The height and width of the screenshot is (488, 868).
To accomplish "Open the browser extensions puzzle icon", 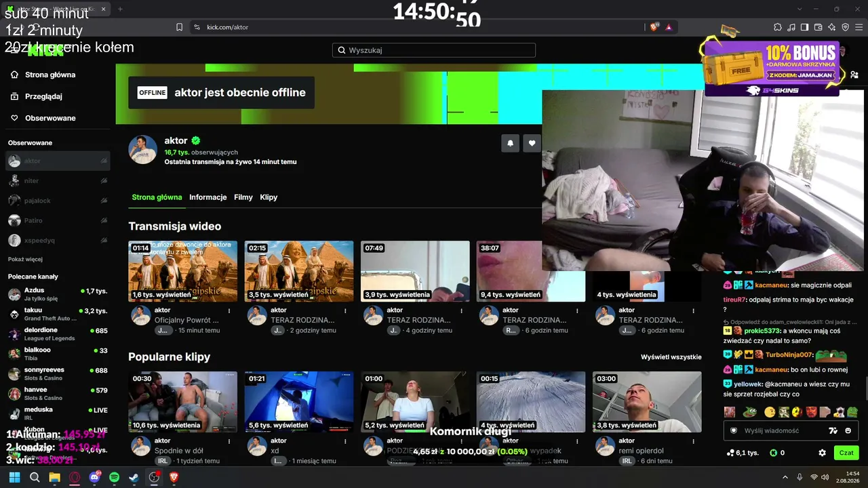I will click(778, 27).
